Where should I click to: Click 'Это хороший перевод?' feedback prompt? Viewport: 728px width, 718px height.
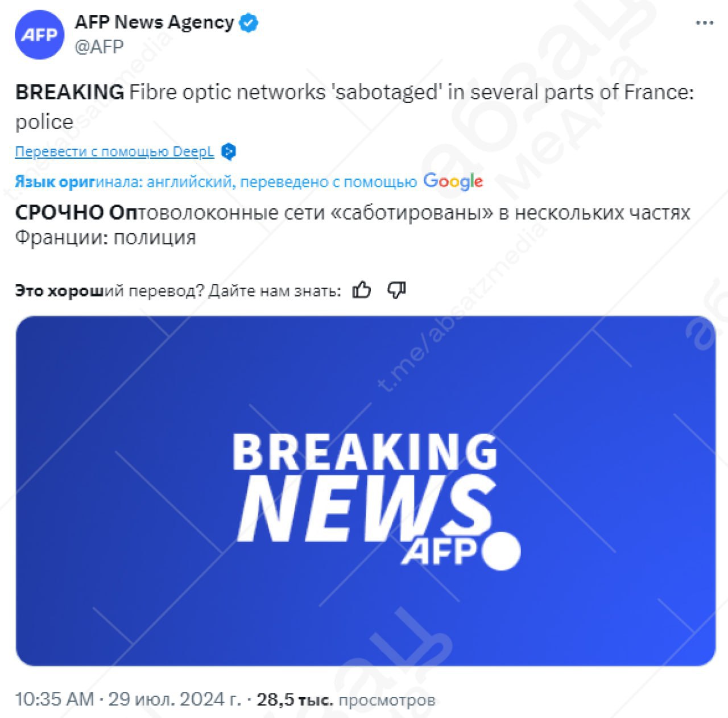(x=109, y=291)
